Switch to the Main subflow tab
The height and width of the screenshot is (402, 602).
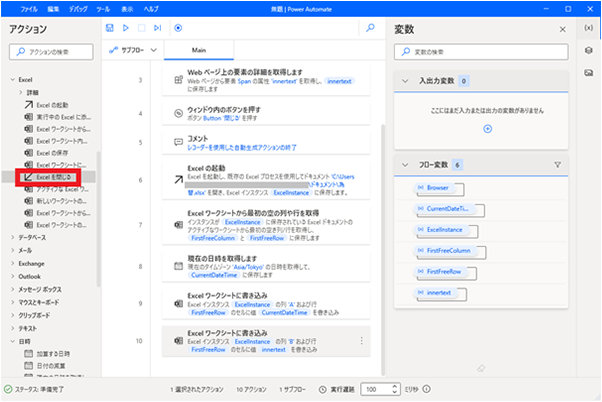[199, 50]
